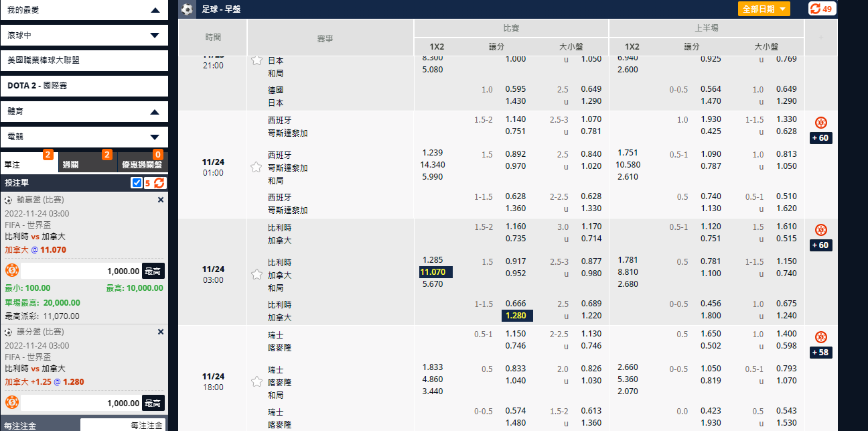Click chip icon beside first bet amount
The height and width of the screenshot is (431, 868).
(x=11, y=271)
